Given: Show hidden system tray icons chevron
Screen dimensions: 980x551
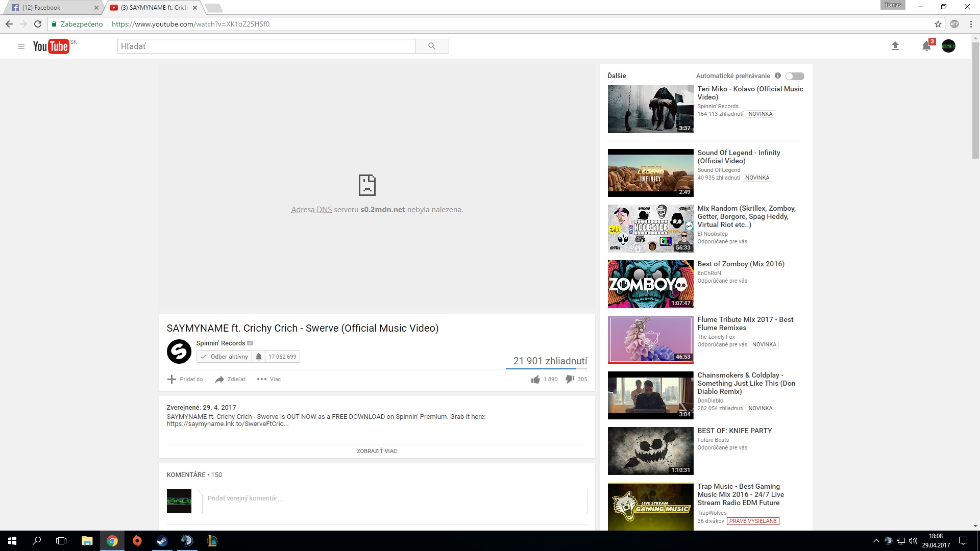Looking at the screenshot, I should [876, 541].
